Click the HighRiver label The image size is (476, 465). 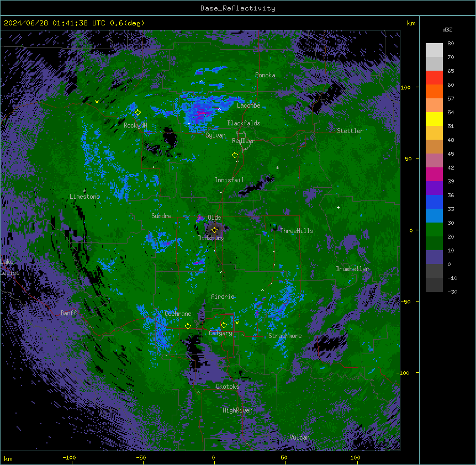237,410
